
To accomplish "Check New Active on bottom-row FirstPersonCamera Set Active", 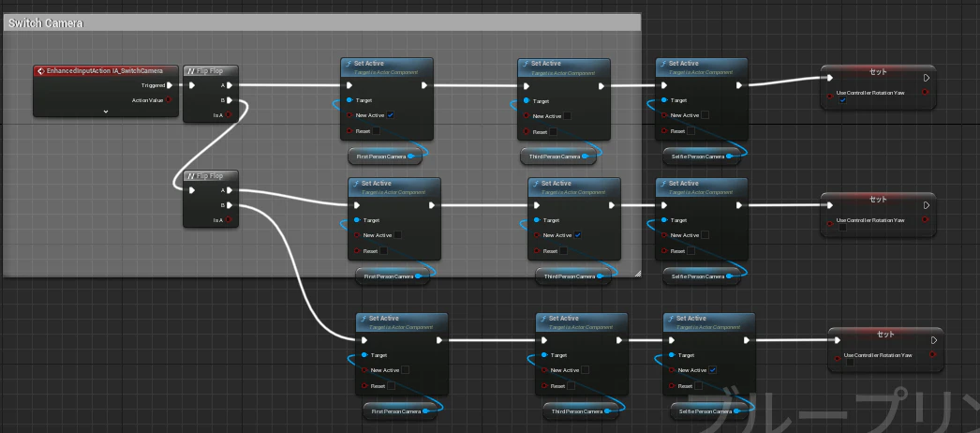I will [406, 370].
